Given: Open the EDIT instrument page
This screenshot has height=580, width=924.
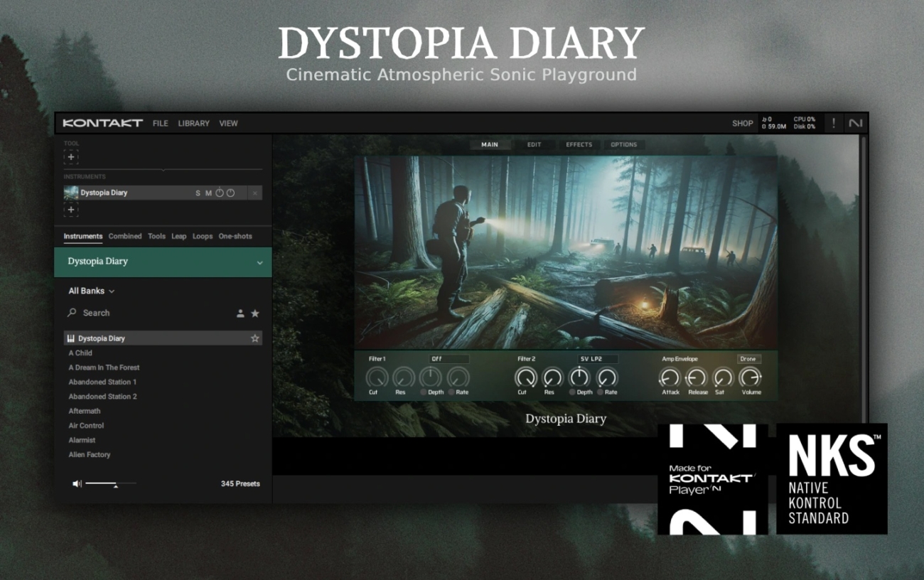Looking at the screenshot, I should (534, 145).
